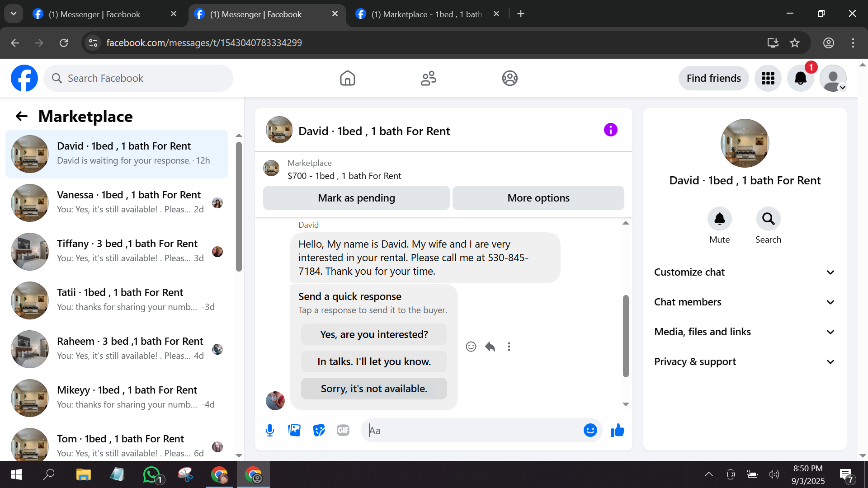This screenshot has height=488, width=868.
Task: Choose a sticker from sticker icon
Action: [x=319, y=430]
